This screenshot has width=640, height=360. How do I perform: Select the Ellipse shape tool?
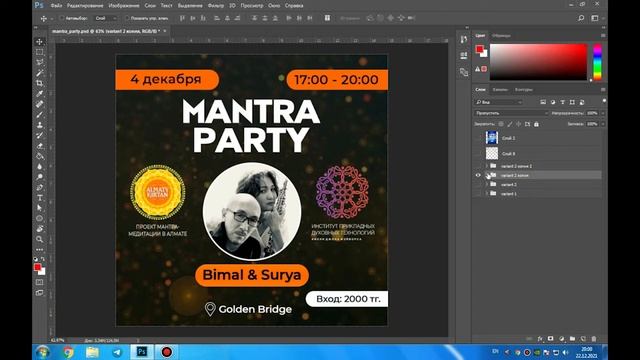click(x=40, y=218)
